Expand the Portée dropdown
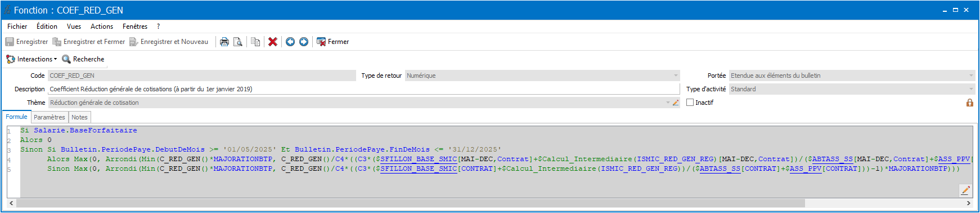The width and height of the screenshot is (980, 213). pyautogui.click(x=971, y=76)
